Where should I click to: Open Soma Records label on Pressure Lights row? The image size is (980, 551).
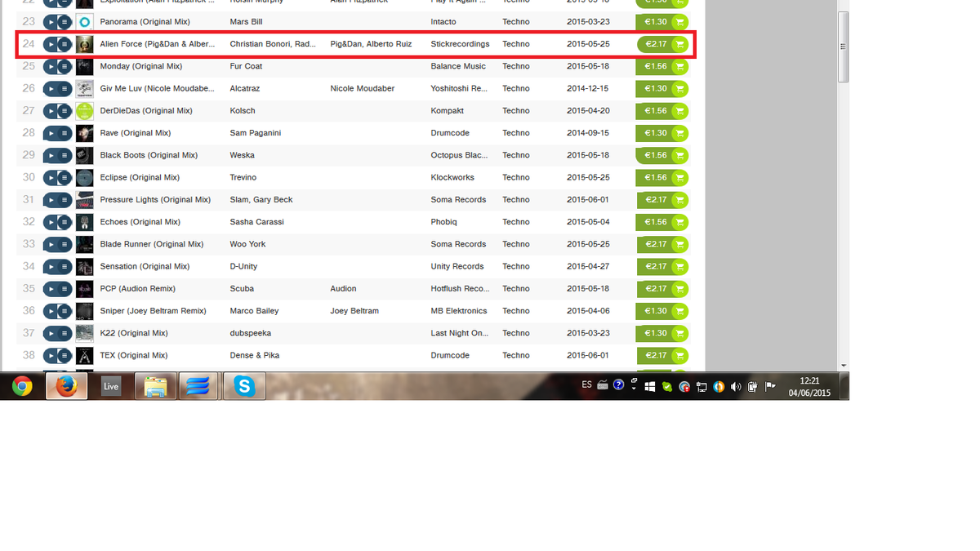pyautogui.click(x=458, y=199)
